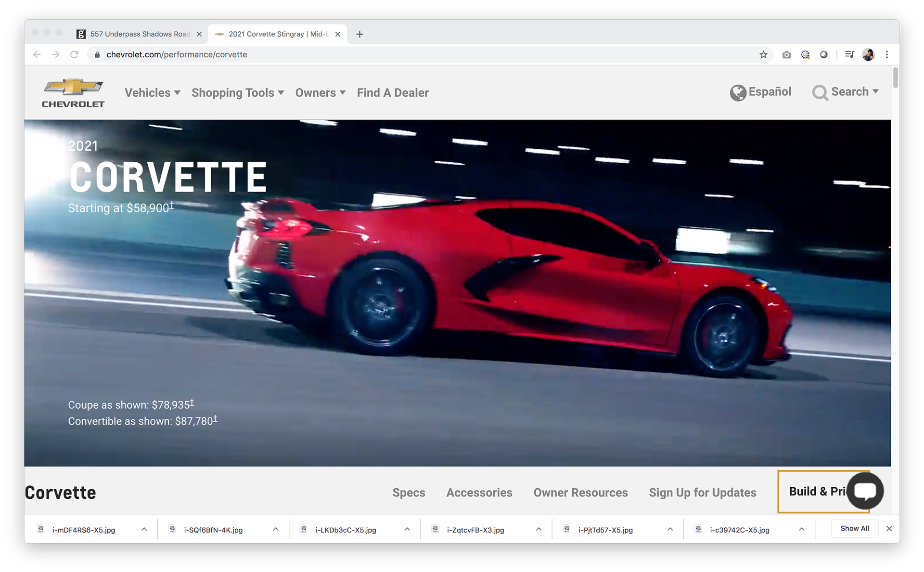Click the i-LKDb3cC-X5.jpg file icon
The width and height of the screenshot is (924, 572).
point(304,529)
